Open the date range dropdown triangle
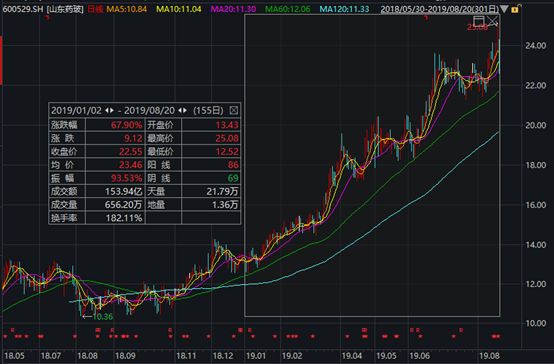This screenshot has height=364, width=554. point(504,9)
